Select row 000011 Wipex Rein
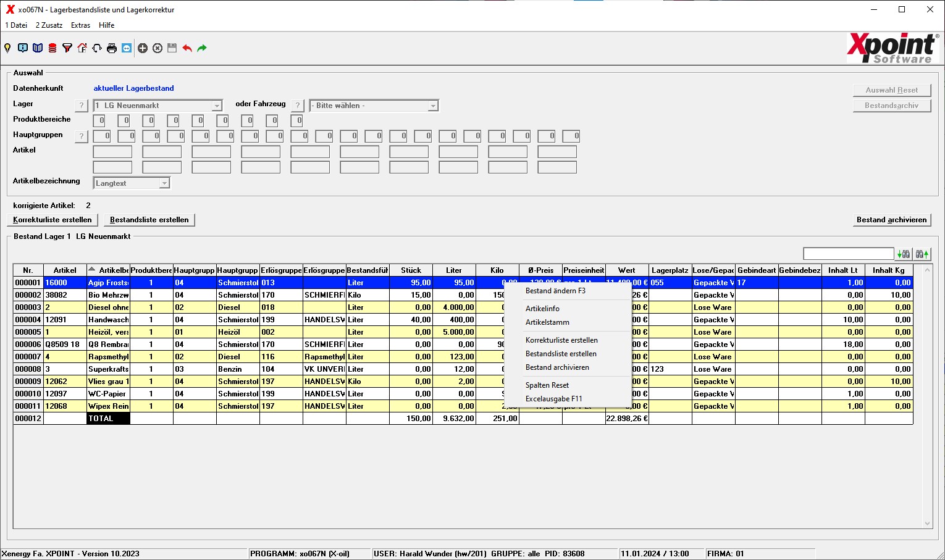 463,406
